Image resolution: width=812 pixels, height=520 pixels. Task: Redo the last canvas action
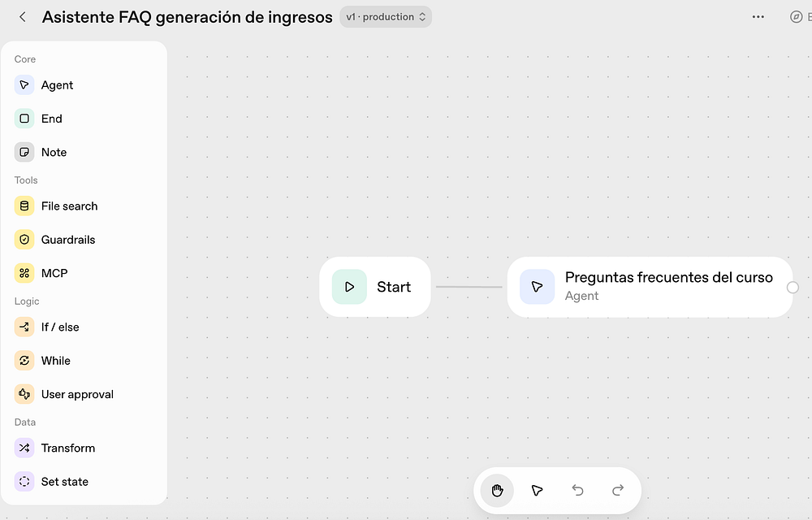(x=618, y=491)
